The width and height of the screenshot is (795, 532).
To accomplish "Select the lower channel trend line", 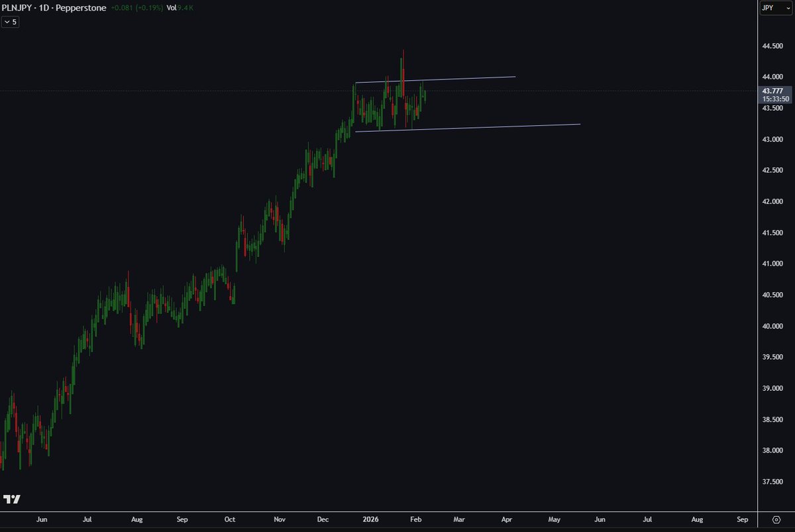I will point(468,128).
